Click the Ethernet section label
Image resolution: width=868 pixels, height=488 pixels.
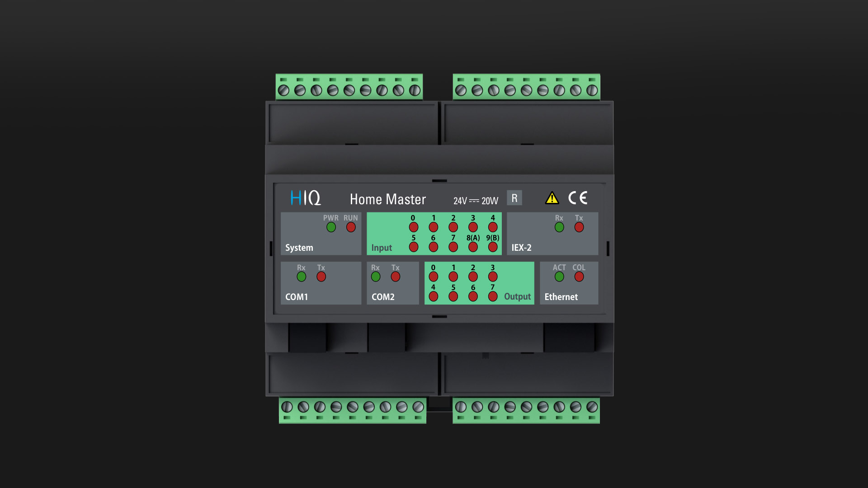[561, 297]
